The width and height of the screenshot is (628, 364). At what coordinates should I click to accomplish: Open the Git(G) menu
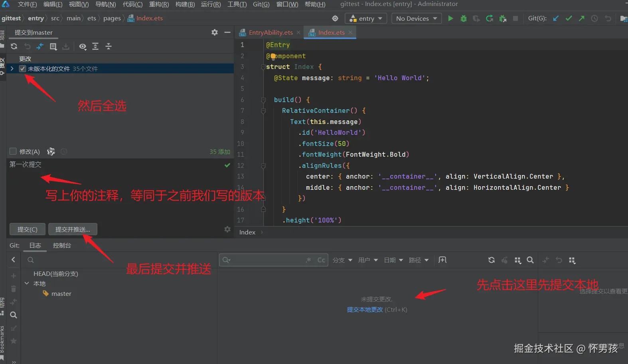click(261, 4)
